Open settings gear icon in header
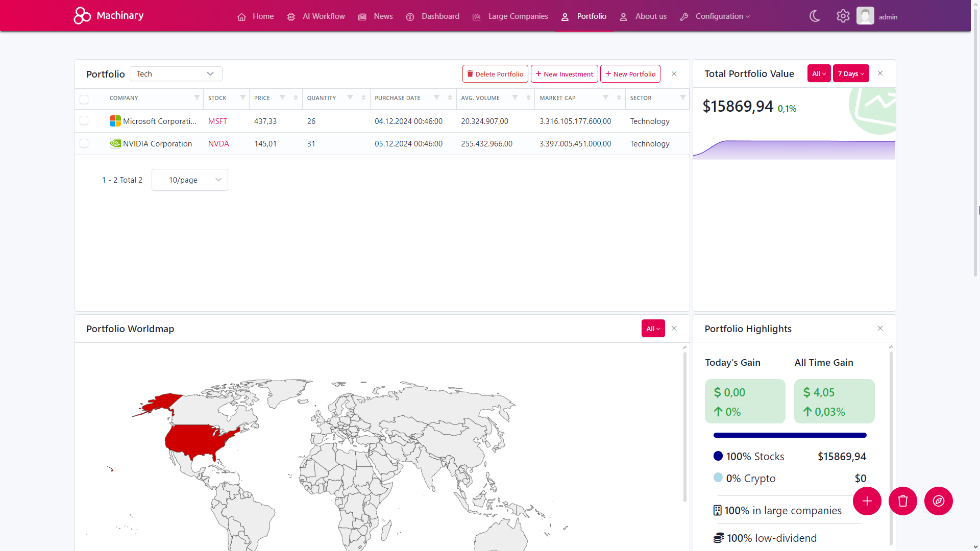980x551 pixels. pyautogui.click(x=843, y=16)
